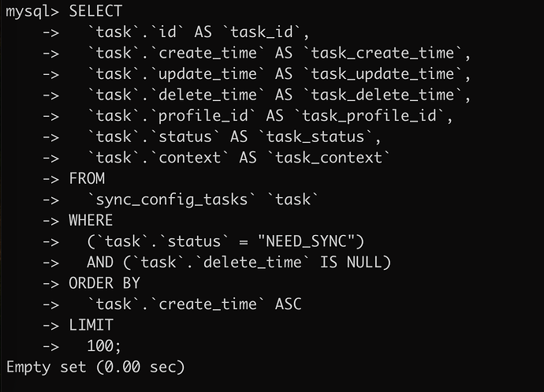This screenshot has width=544, height=392.
Task: Click the `task_id` alias
Action: point(266,32)
